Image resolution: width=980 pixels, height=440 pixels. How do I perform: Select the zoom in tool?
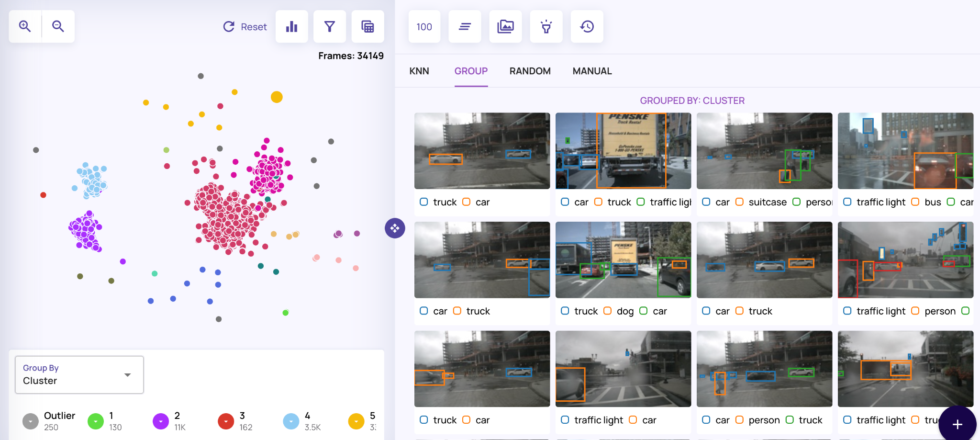[25, 26]
